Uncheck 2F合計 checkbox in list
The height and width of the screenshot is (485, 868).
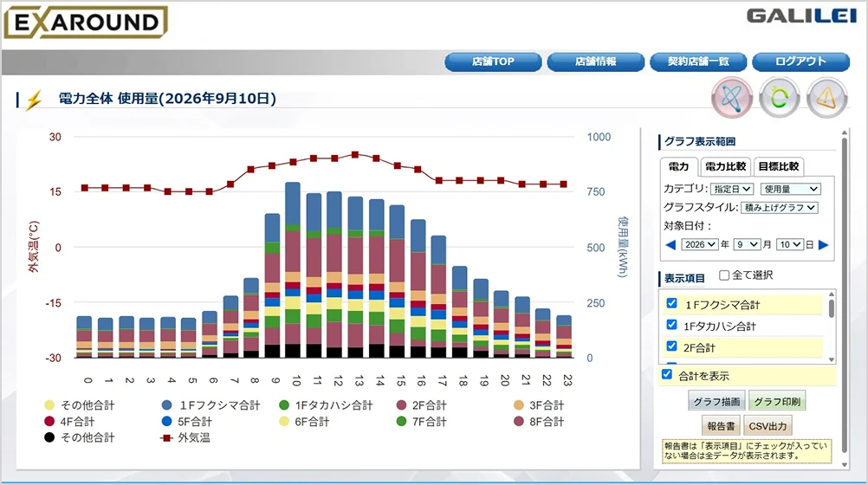click(x=671, y=346)
